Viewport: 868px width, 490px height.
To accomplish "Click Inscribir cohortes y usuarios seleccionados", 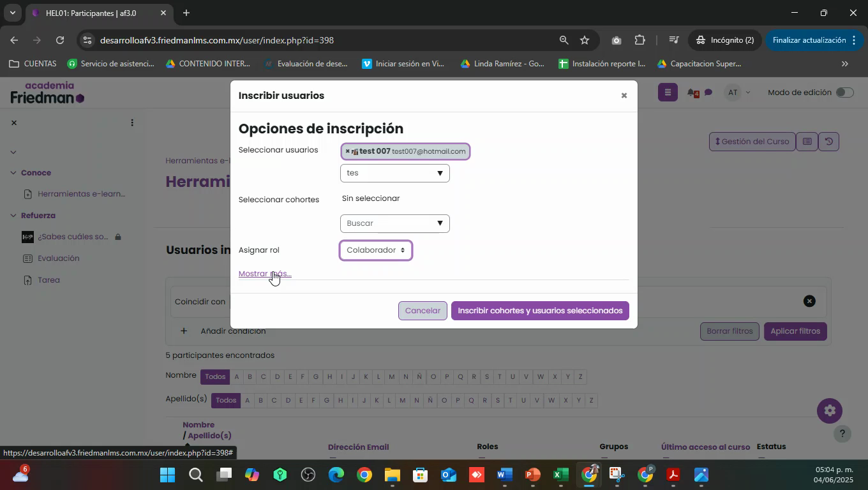I will (x=540, y=311).
